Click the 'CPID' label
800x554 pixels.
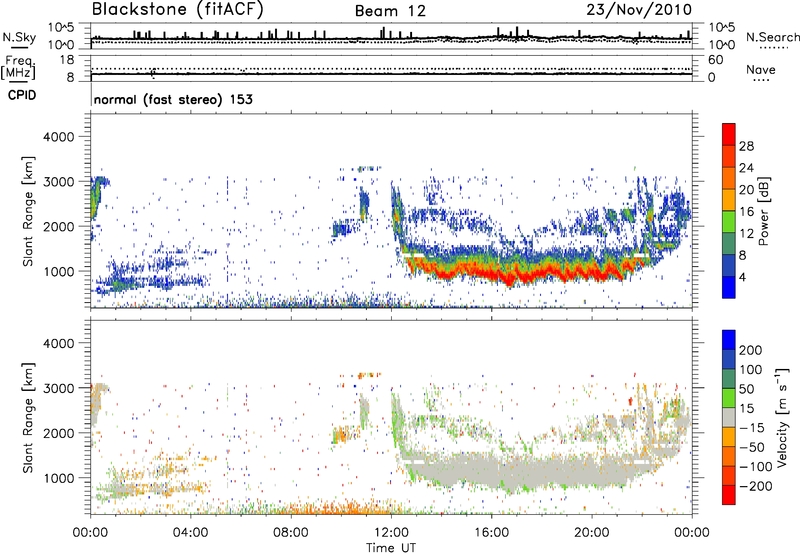coord(22,95)
